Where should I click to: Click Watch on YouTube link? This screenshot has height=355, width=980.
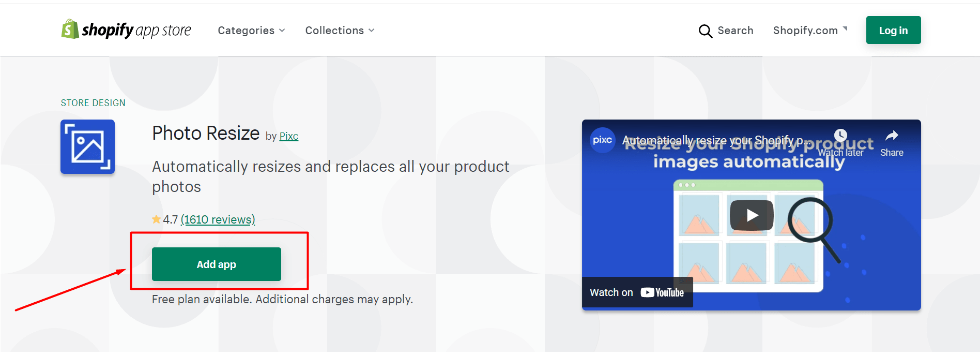pos(637,292)
